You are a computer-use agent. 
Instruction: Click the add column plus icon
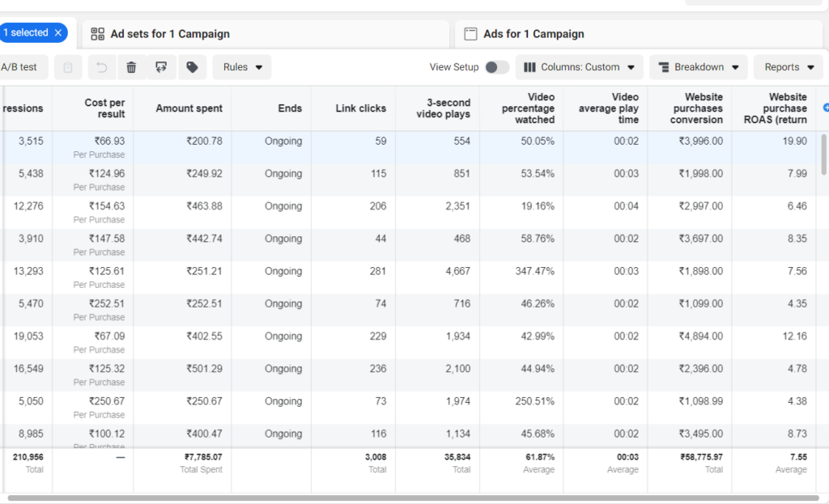(x=825, y=108)
